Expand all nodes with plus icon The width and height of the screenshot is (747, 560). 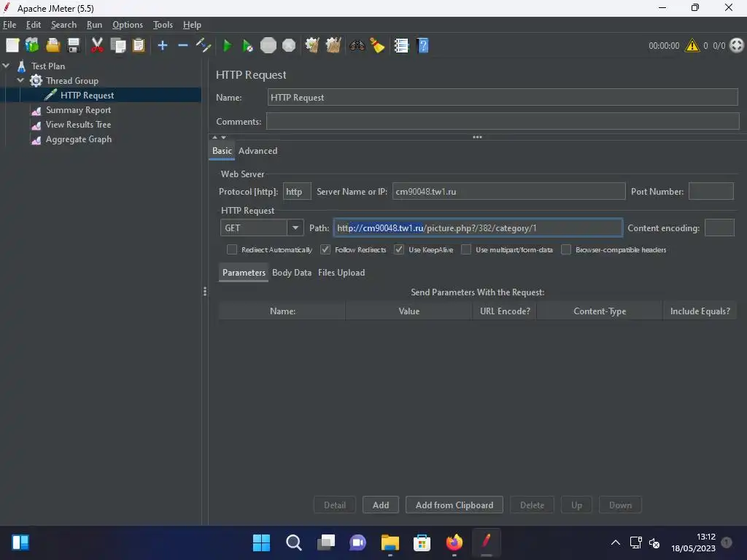point(163,46)
